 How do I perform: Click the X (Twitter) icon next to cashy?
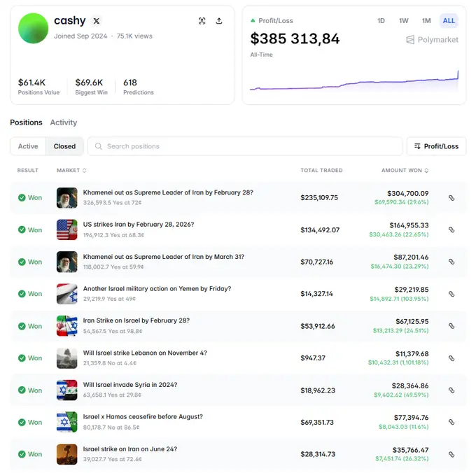click(96, 21)
